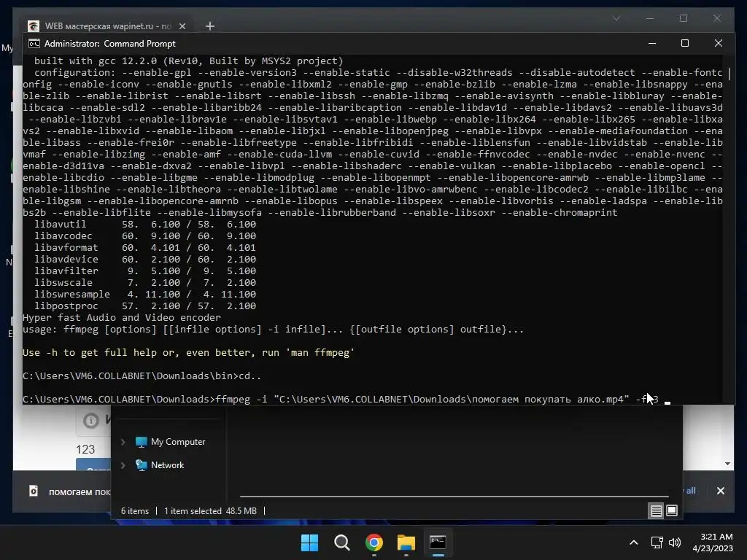Open volume control tray icon
Viewport: 747px width, 560px height.
pos(675,542)
